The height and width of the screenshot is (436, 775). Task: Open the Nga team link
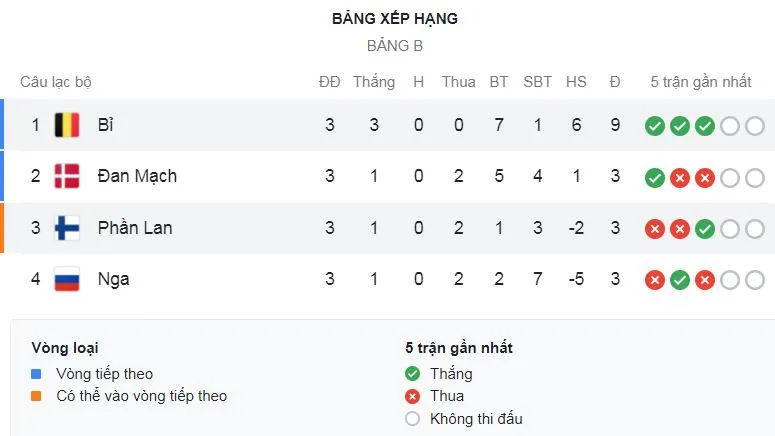[113, 279]
